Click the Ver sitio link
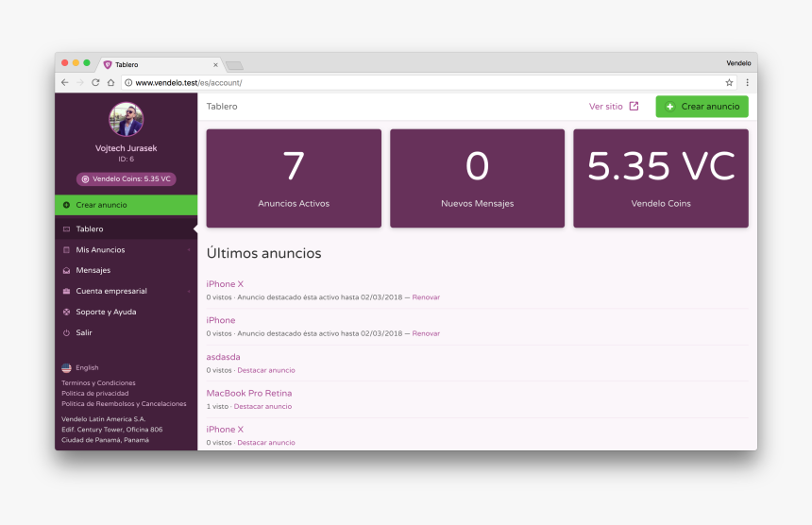The height and width of the screenshot is (525, 812). tap(605, 106)
